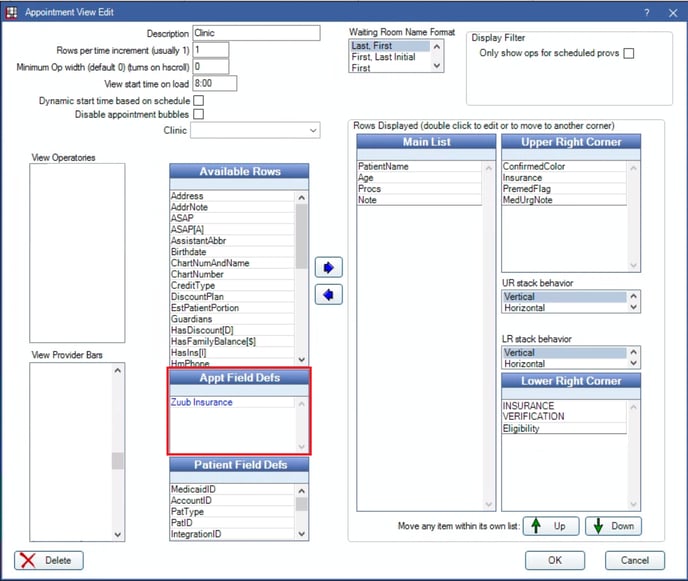Click the Cancel button

pyautogui.click(x=634, y=560)
